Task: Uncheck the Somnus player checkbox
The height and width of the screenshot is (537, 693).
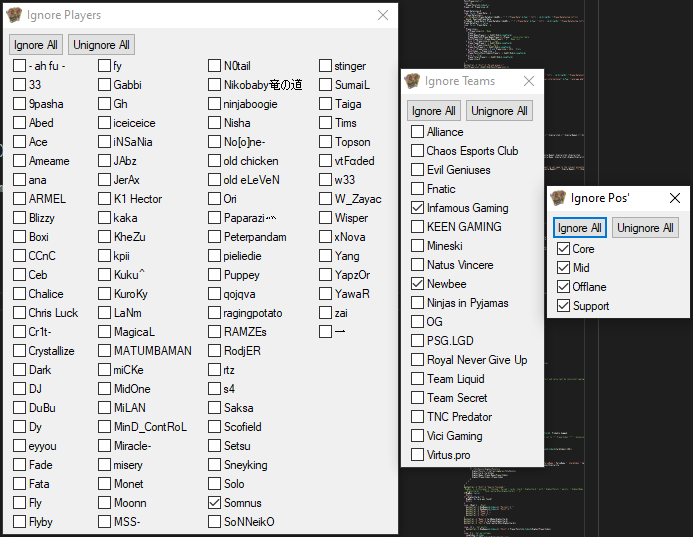Action: [214, 503]
